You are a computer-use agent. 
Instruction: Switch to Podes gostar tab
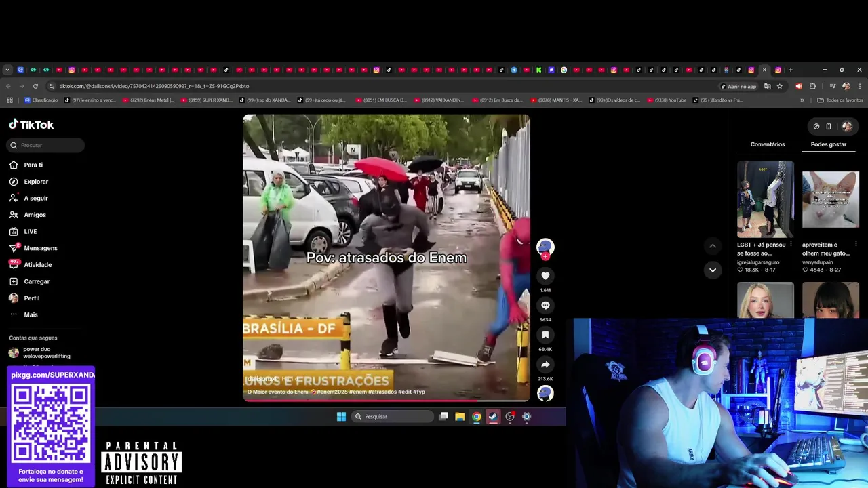(x=829, y=144)
